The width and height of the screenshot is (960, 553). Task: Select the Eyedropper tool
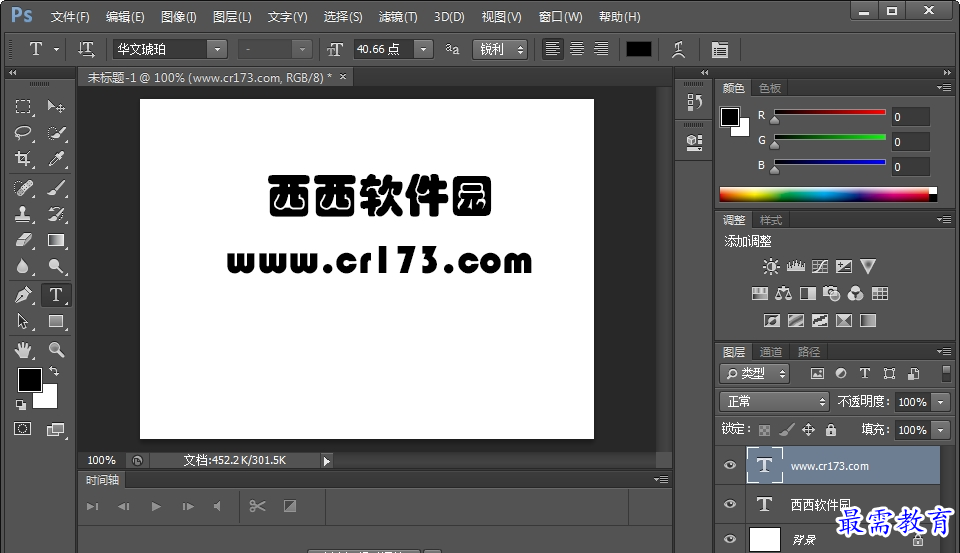[x=56, y=159]
